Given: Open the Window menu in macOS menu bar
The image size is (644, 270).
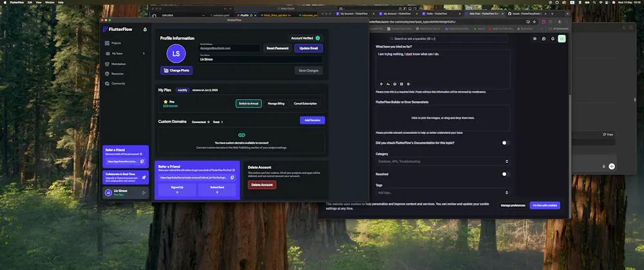Looking at the screenshot, I should pyautogui.click(x=50, y=3).
